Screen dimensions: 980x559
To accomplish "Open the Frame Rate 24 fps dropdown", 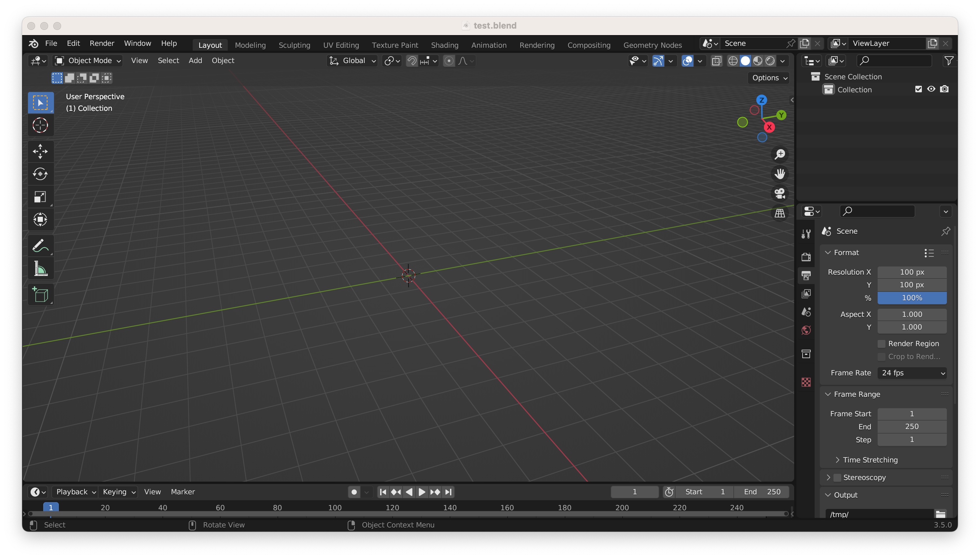I will 912,373.
